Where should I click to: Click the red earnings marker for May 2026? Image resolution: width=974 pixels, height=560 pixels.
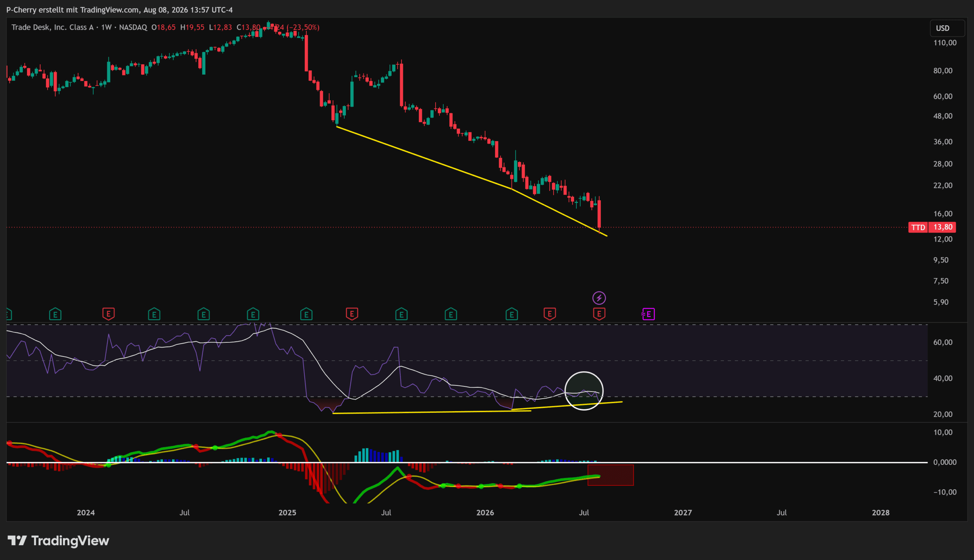click(549, 314)
